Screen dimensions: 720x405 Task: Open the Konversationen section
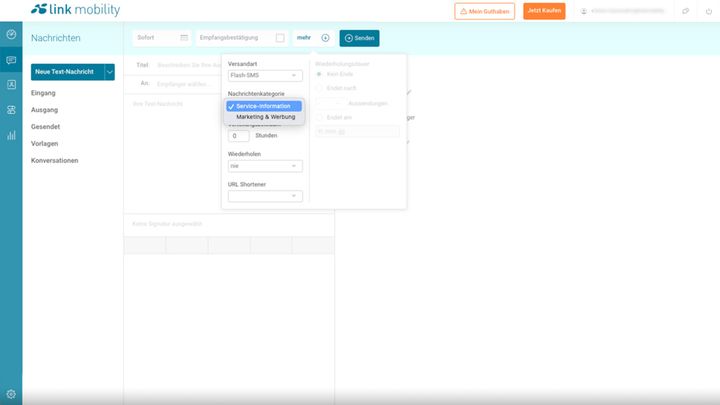coord(55,161)
